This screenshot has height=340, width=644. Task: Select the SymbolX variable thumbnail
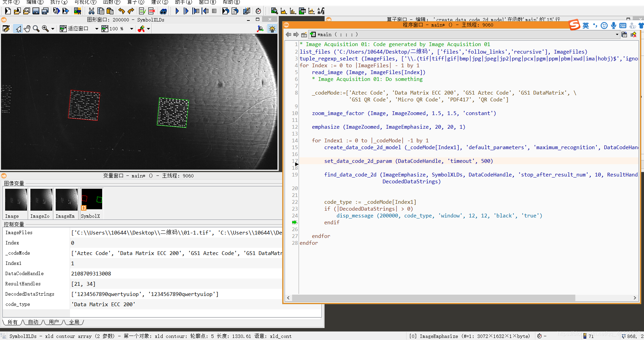(x=92, y=203)
